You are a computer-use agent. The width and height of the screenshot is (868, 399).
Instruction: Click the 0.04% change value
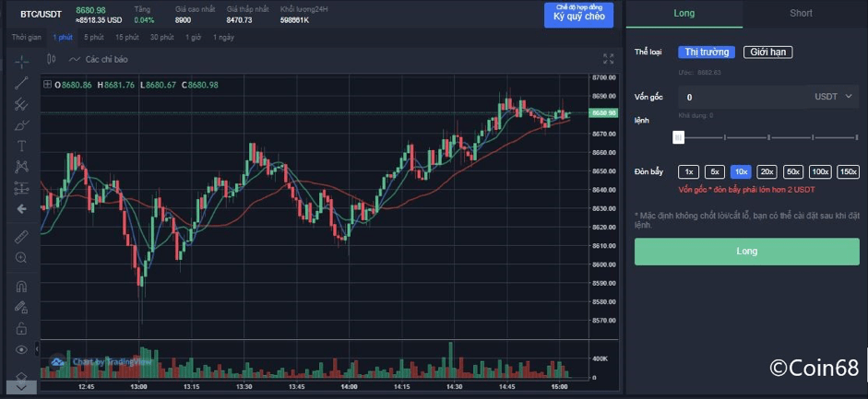(x=143, y=20)
